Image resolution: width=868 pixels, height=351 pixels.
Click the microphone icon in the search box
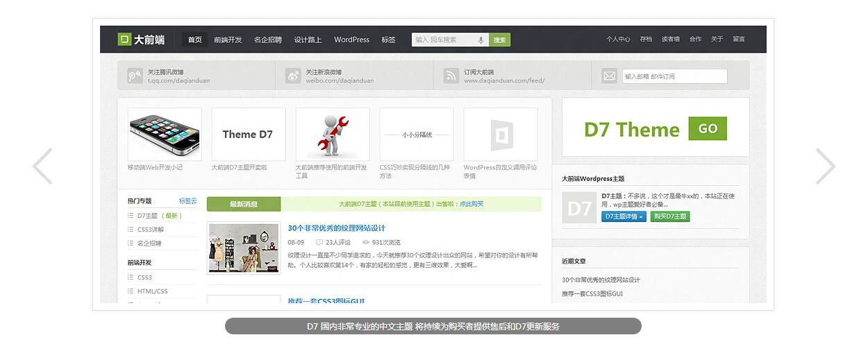click(481, 40)
